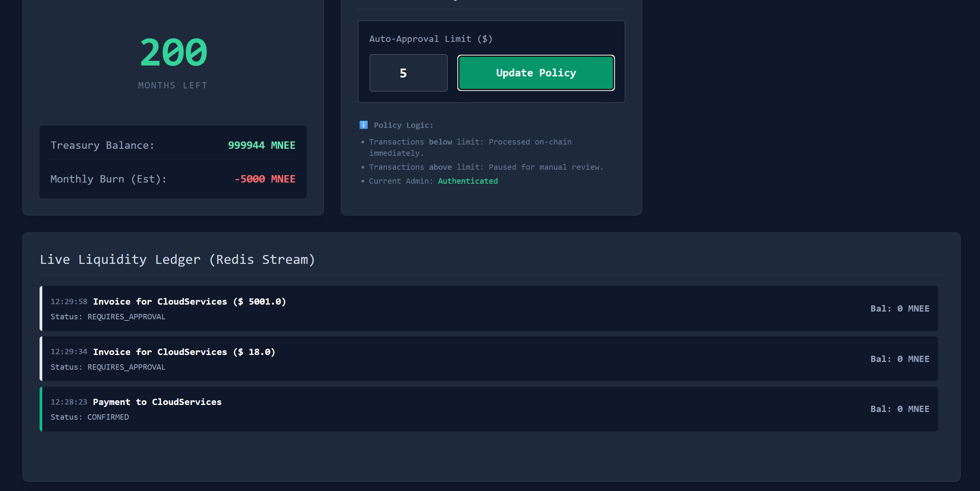The height and width of the screenshot is (491, 980).
Task: Click the blue info icon beside Policy Logic
Action: coord(363,125)
